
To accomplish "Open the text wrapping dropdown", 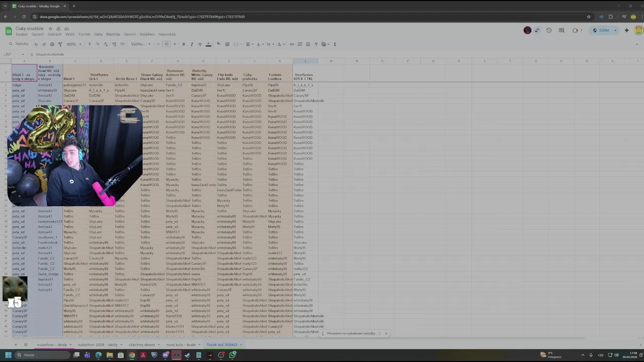I will (270, 44).
